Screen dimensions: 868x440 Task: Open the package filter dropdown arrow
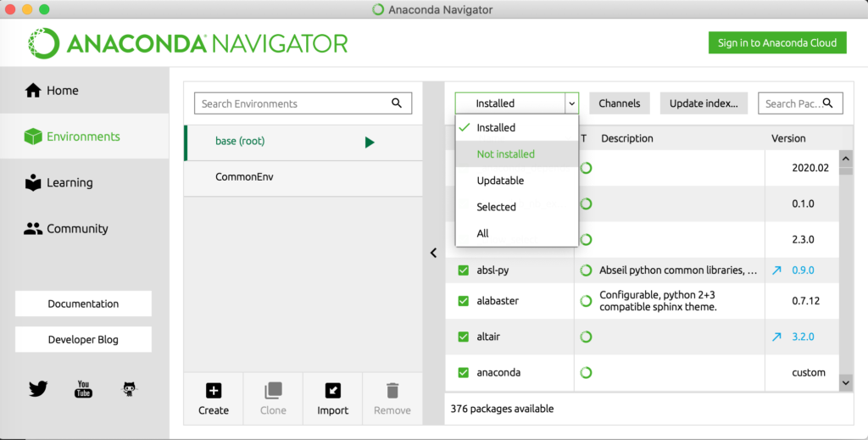[x=572, y=103]
